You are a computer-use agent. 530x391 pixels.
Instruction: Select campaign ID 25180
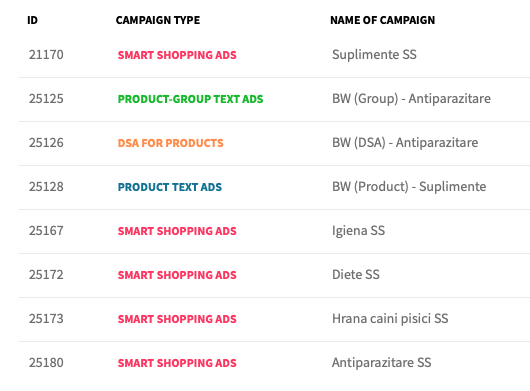[x=46, y=363]
